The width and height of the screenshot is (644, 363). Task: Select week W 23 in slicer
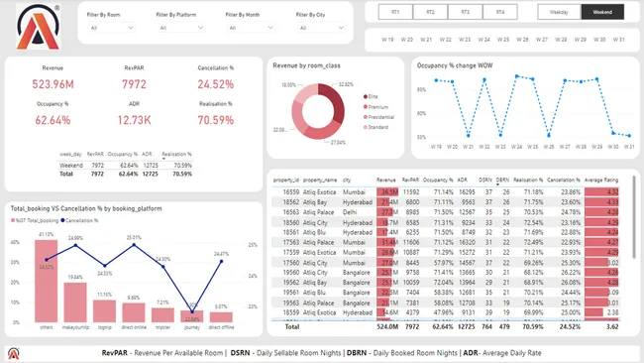[x=465, y=40]
